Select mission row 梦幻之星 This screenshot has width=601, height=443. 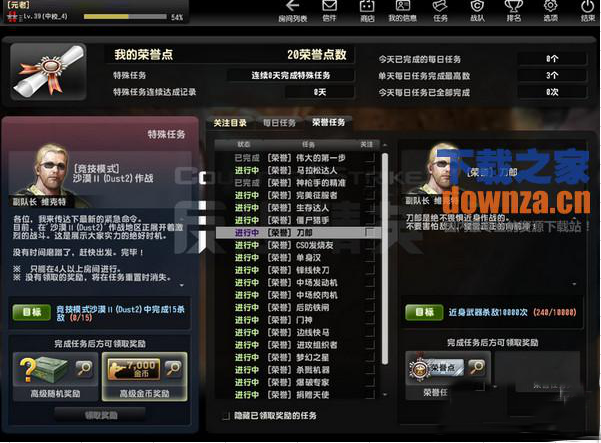click(298, 357)
